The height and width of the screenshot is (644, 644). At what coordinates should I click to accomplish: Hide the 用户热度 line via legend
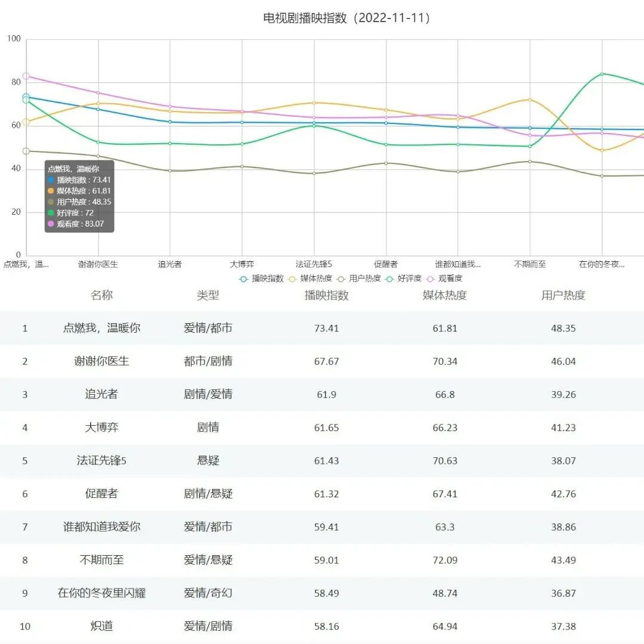pos(359,278)
